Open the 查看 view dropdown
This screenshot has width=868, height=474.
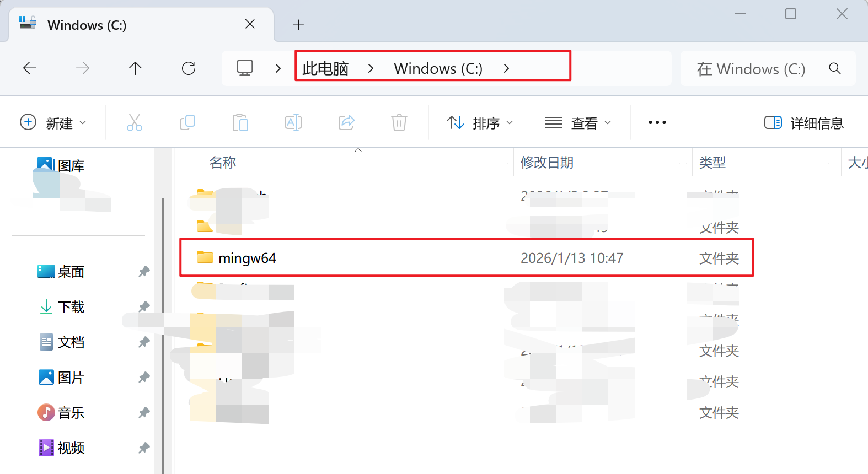tap(578, 122)
